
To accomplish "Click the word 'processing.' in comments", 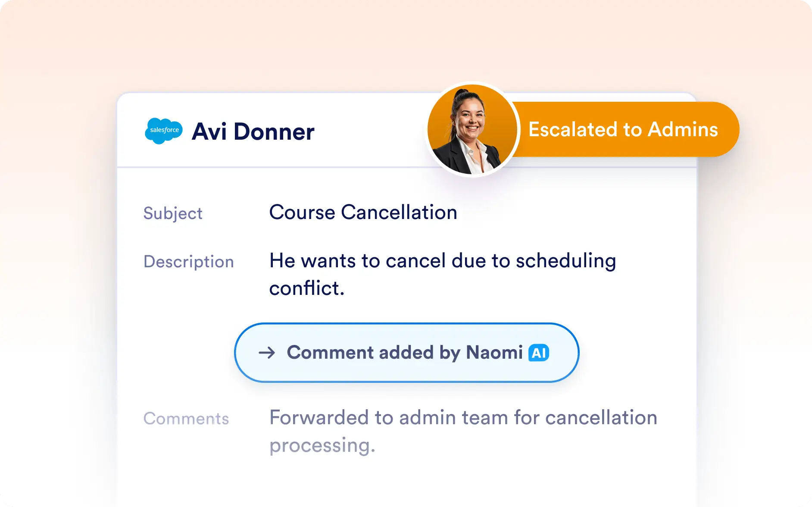I will click(322, 446).
